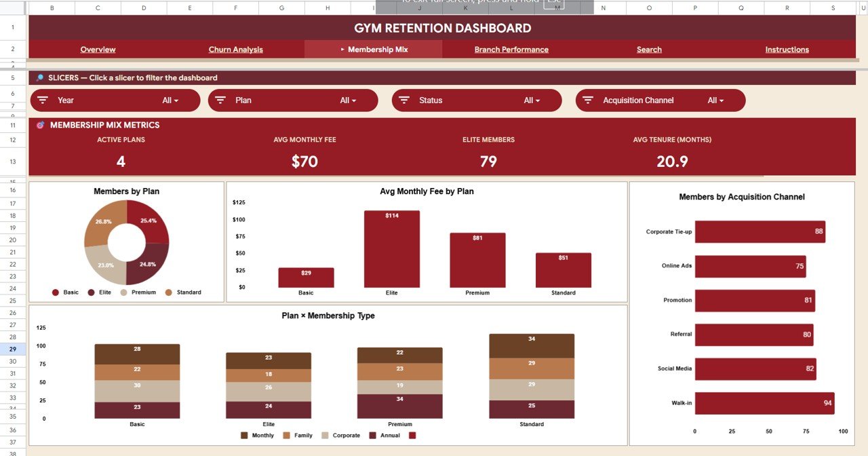The height and width of the screenshot is (456, 868).
Task: Click the funnel filter icon on Year slicer
Action: [42, 100]
